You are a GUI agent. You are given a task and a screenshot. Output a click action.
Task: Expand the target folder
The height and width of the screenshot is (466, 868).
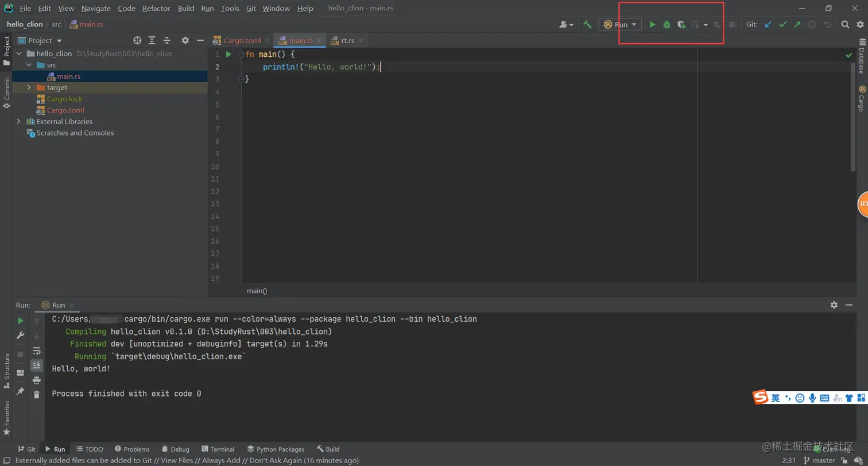tap(29, 87)
